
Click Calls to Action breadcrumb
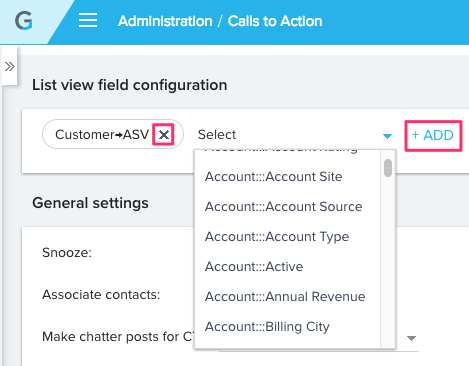click(x=275, y=21)
